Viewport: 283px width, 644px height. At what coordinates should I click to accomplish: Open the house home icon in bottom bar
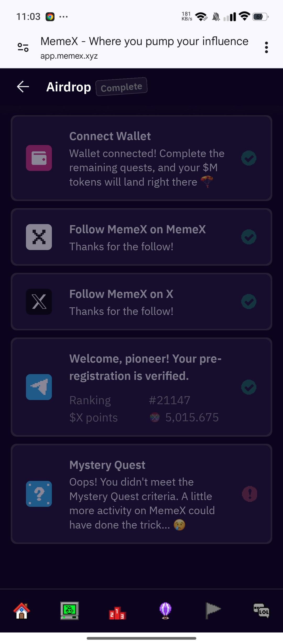[x=21, y=610]
